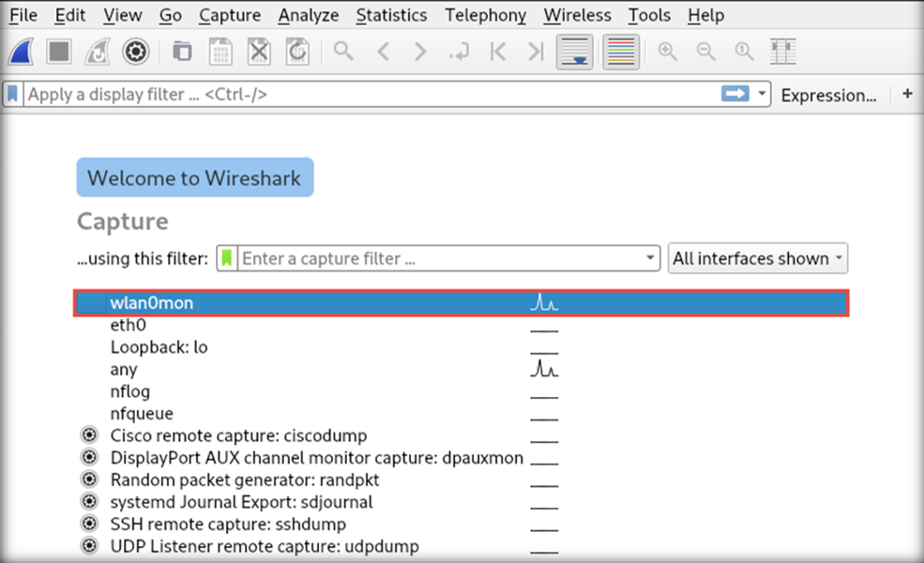This screenshot has width=924, height=563.
Task: Select Cisco remote capture: ciscodump row
Action: coord(462,435)
